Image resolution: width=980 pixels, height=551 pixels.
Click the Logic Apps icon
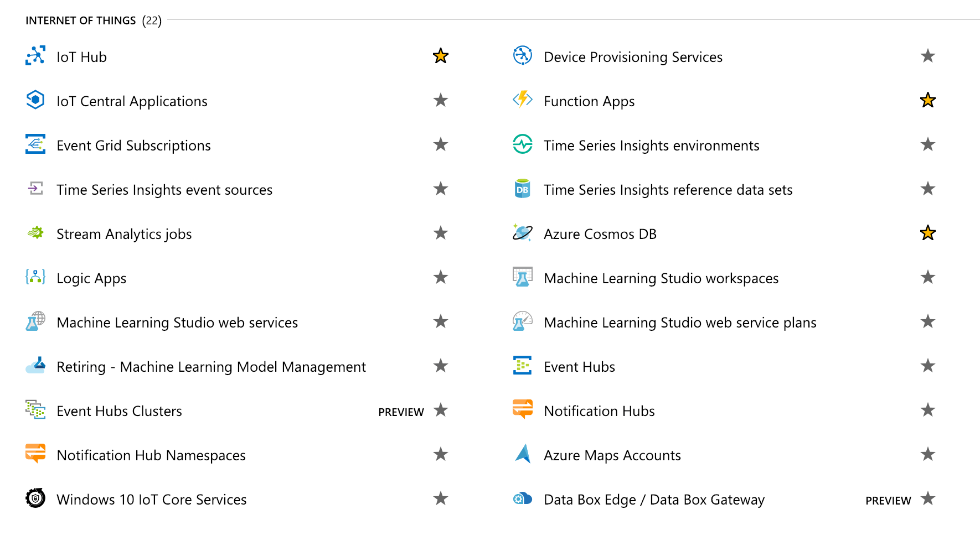click(x=34, y=277)
